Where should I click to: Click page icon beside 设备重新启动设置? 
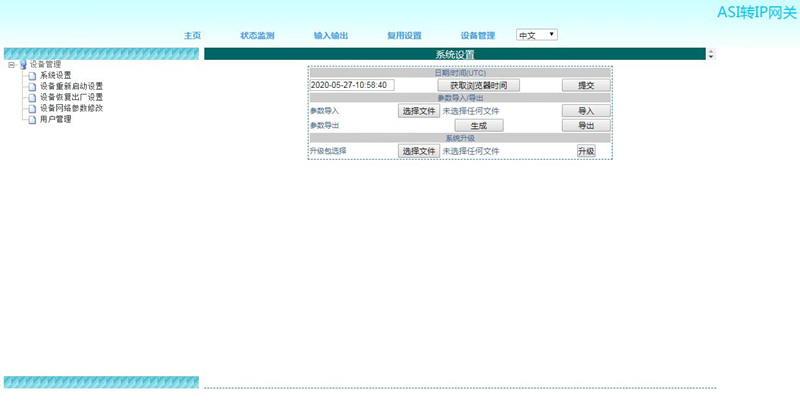pos(32,87)
